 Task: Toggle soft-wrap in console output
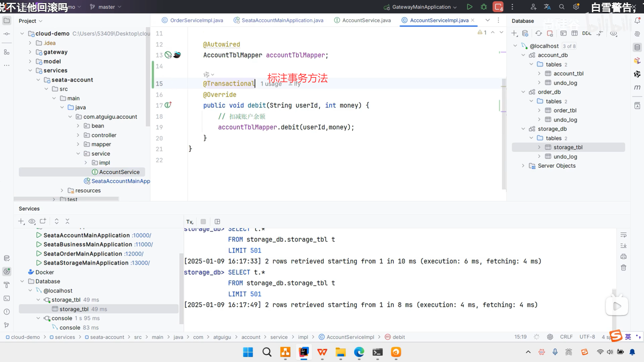624,235
